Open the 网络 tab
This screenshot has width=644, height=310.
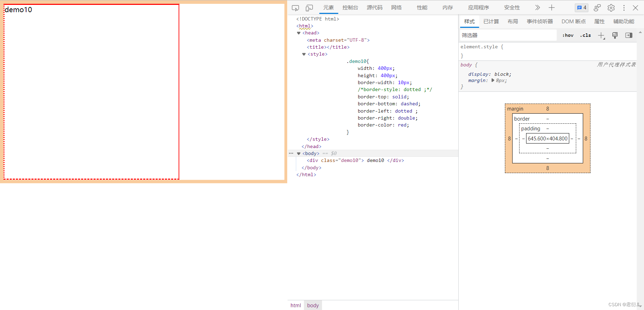tap(396, 8)
